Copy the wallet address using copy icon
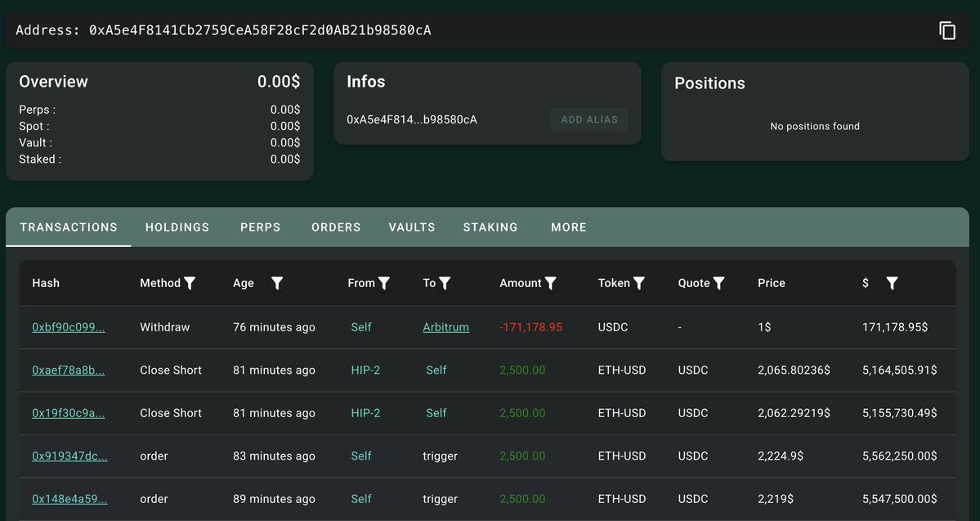The height and width of the screenshot is (521, 980). click(x=946, y=31)
